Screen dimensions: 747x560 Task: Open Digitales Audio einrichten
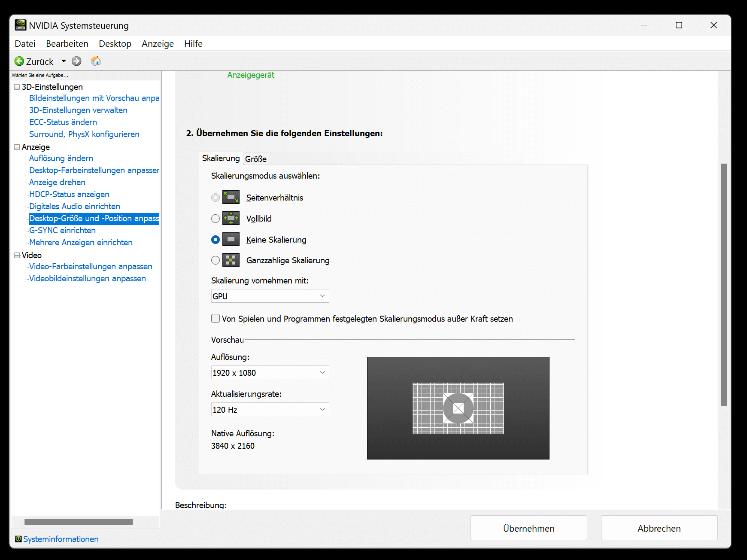[x=75, y=206]
